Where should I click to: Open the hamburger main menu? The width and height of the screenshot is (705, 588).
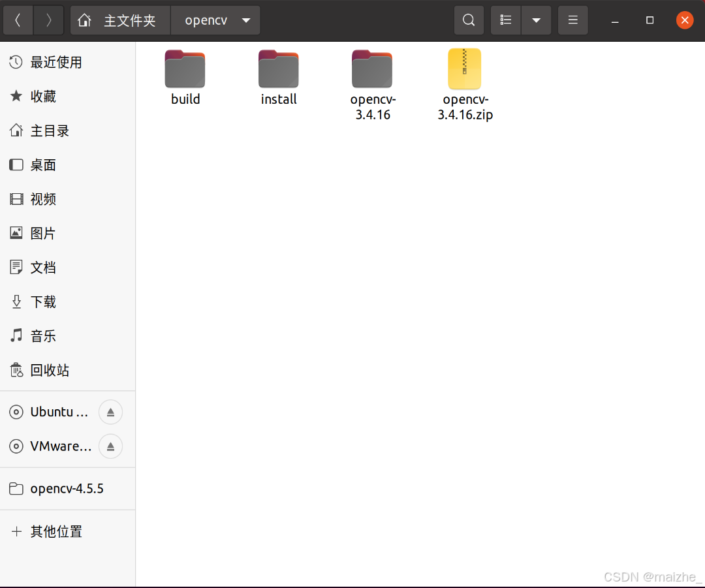tap(573, 20)
